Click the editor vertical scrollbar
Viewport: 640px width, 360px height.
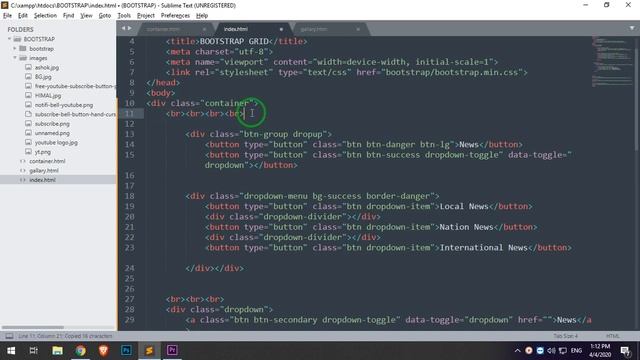pos(637,94)
